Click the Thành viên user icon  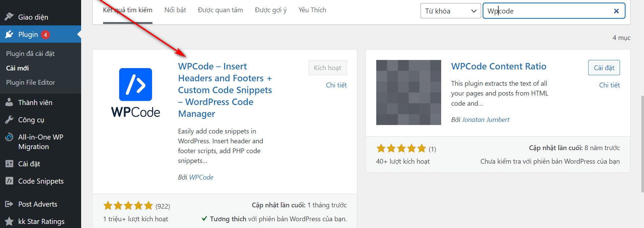pos(9,102)
